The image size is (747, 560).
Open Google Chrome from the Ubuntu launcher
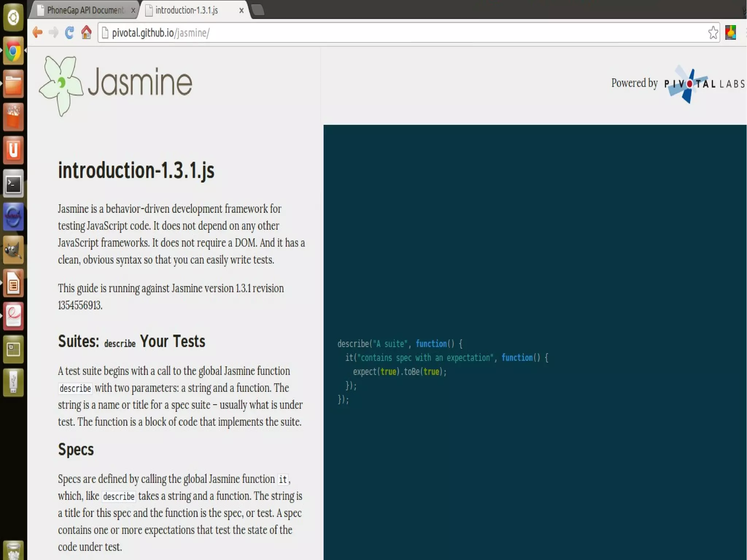pos(13,51)
